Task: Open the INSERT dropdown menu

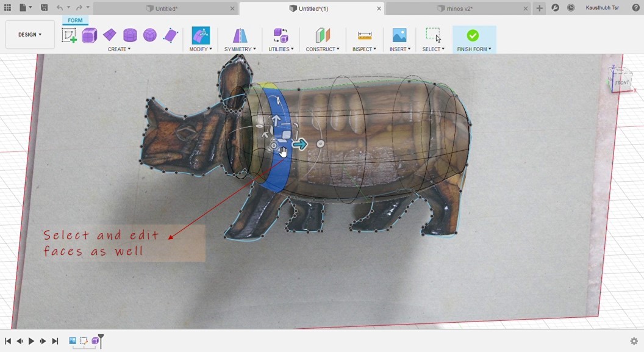Action: tap(399, 49)
